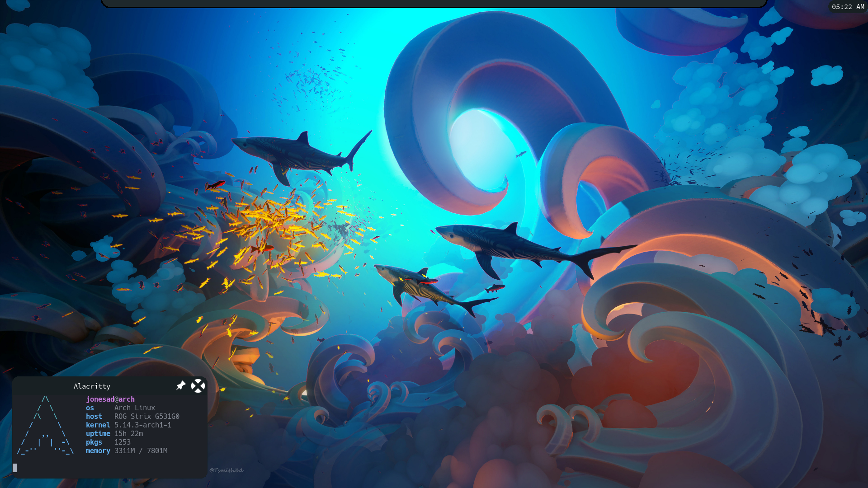Click the 'pkgs' count 1253
Screen dimensions: 868x488
(x=123, y=442)
